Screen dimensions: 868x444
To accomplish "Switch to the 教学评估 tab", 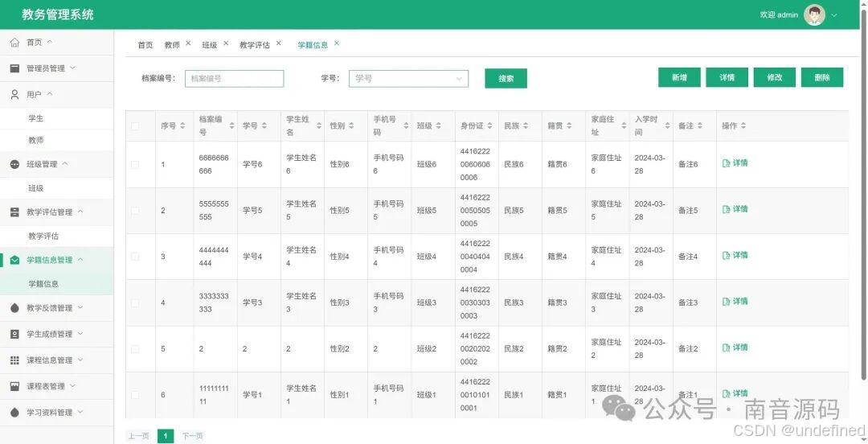I will [255, 45].
